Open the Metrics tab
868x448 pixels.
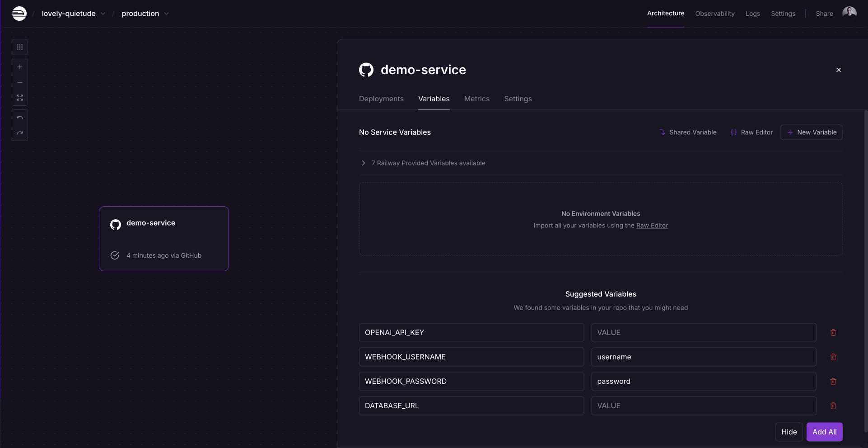476,99
